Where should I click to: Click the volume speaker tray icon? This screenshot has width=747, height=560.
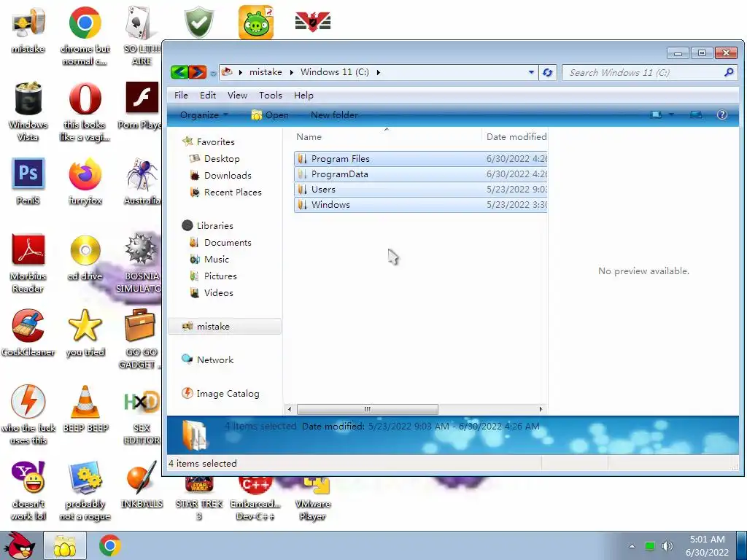coord(667,546)
